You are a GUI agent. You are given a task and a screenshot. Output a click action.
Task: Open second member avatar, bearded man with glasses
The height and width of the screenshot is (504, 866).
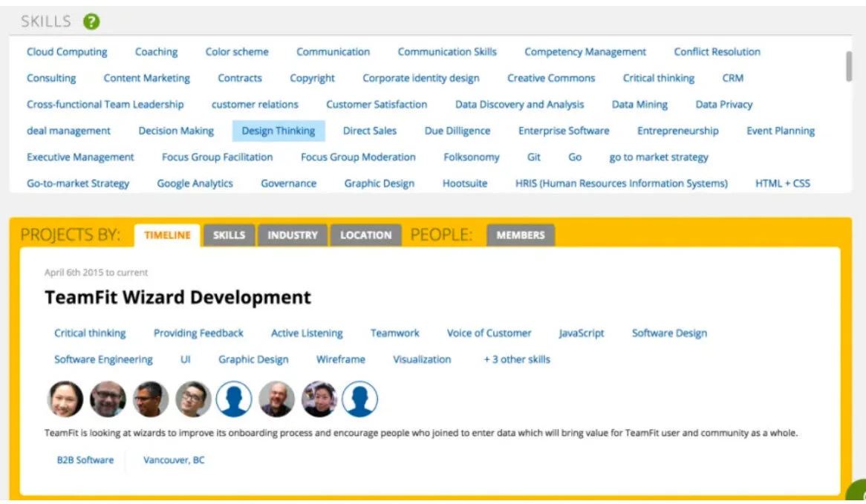point(108,399)
